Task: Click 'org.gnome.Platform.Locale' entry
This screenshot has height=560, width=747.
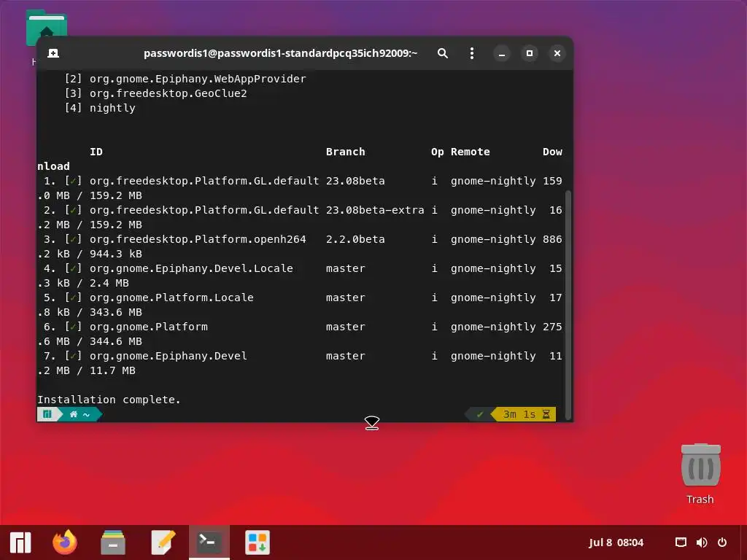Action: coord(171,297)
